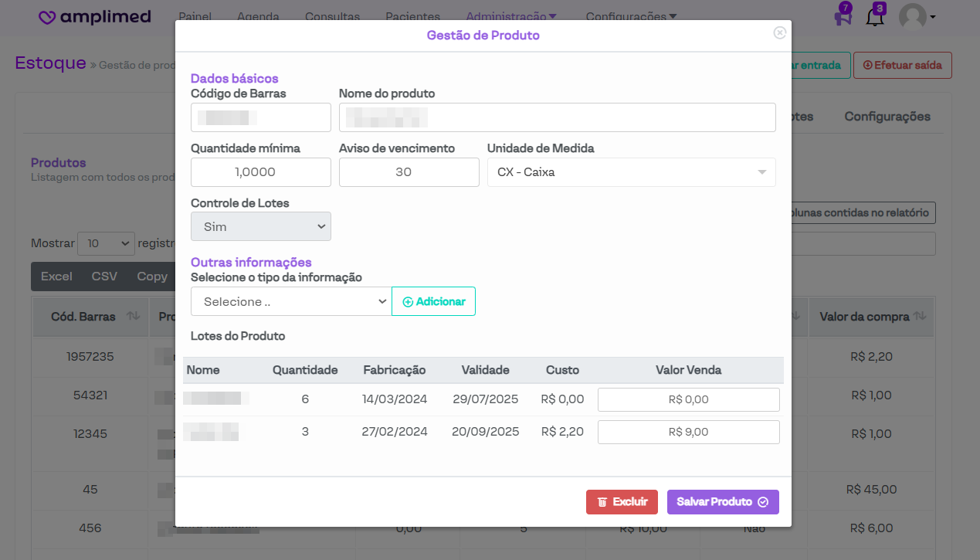The height and width of the screenshot is (560, 980).
Task: Click Salvar Produto button
Action: 722,502
